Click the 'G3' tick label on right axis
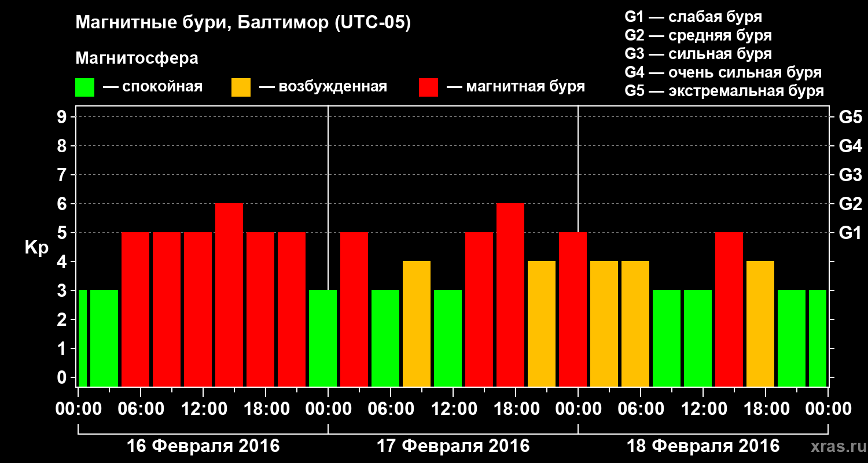 pyautogui.click(x=850, y=175)
